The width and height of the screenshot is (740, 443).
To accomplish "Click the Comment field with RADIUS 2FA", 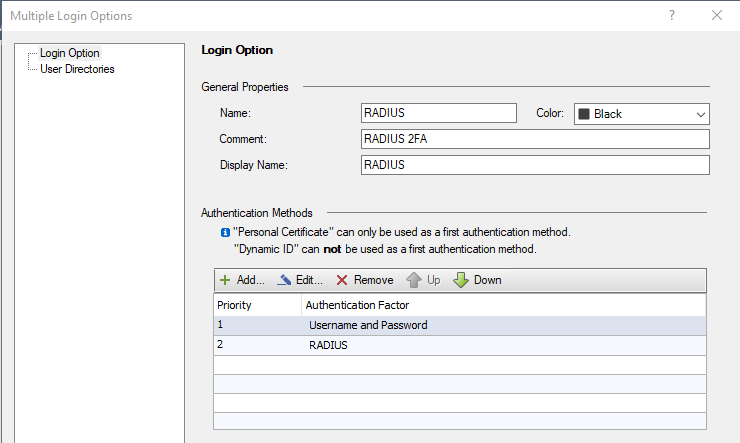I will [534, 139].
